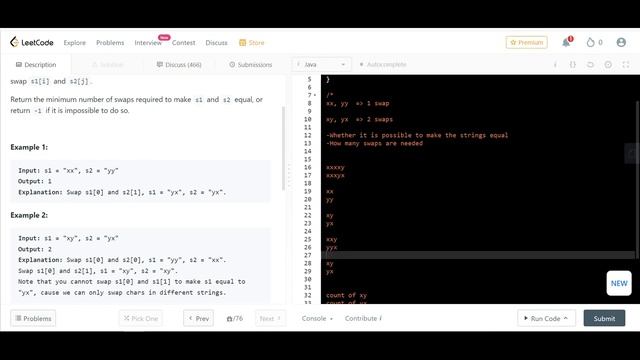Switch to the Solution tab
Viewport: 640px width, 360px height.
107,64
